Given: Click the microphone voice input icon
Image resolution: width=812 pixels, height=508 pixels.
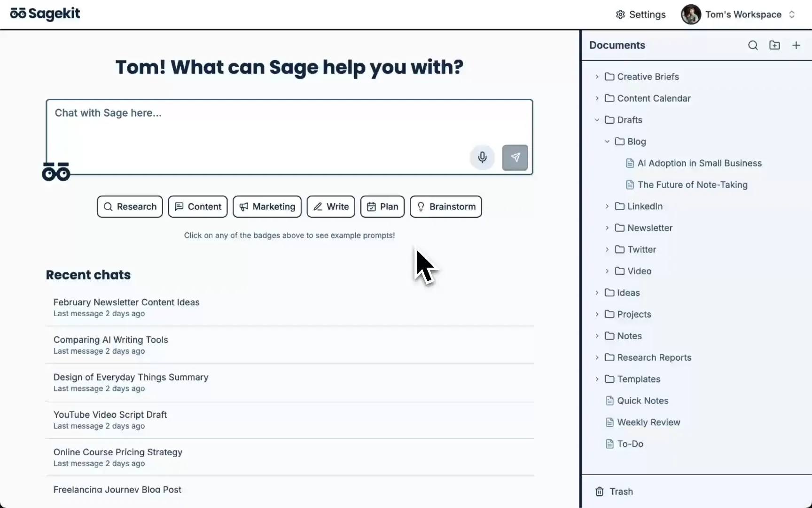Looking at the screenshot, I should (x=482, y=157).
